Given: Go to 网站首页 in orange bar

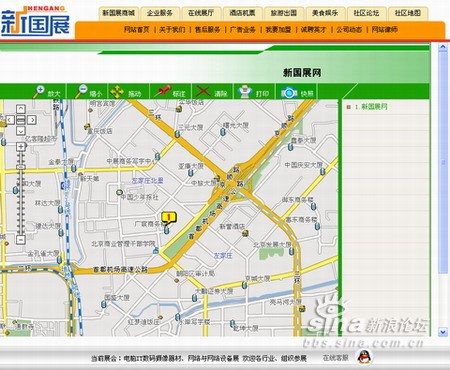Looking at the screenshot, I should (x=137, y=30).
